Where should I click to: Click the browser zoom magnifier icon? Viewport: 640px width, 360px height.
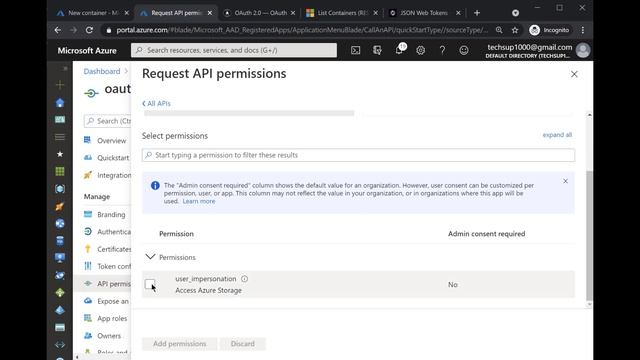coord(499,30)
